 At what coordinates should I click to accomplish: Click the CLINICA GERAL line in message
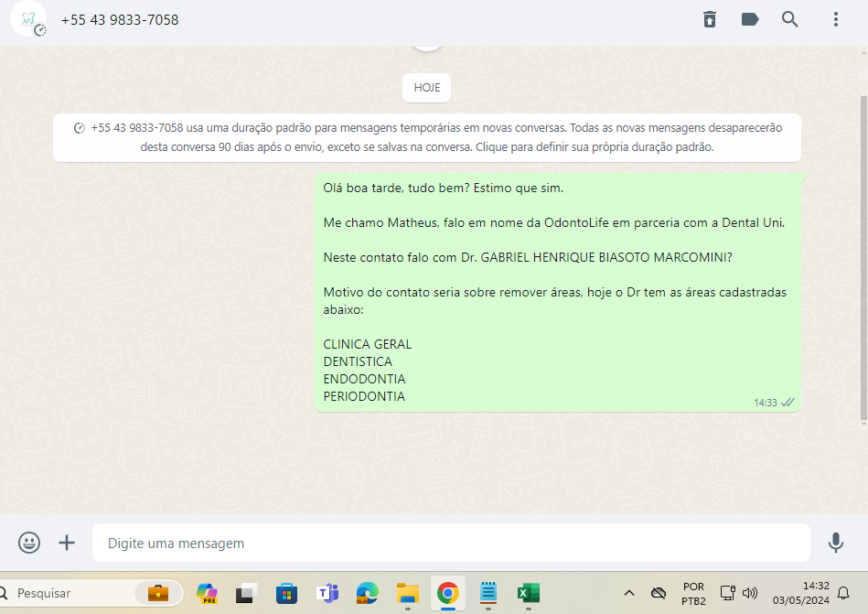pos(368,344)
